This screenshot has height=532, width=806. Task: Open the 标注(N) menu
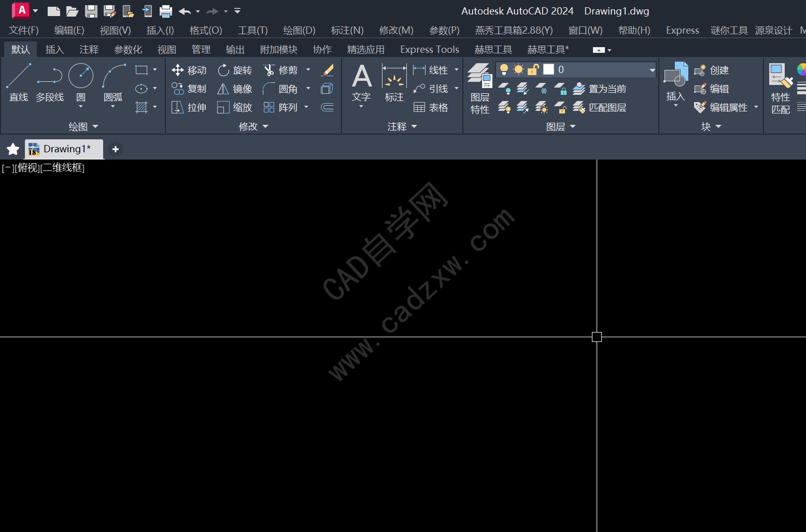point(347,30)
